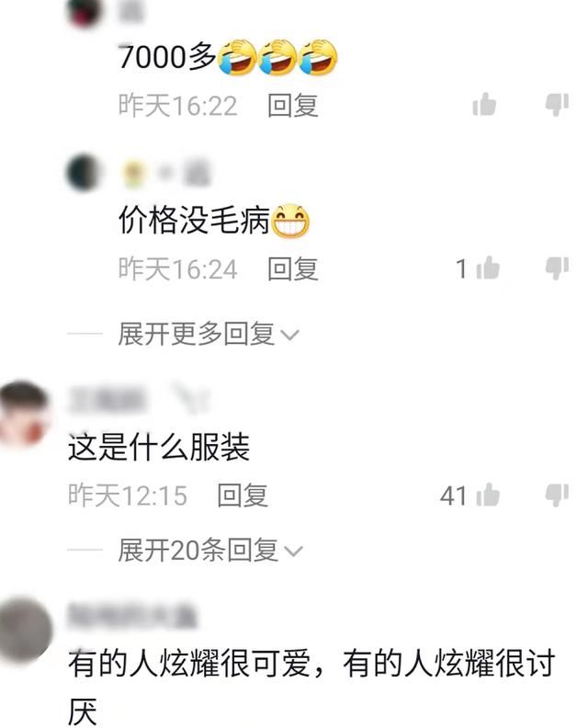Expand 展开20条回复 replies
Screen dimensions: 588x728
[209, 551]
